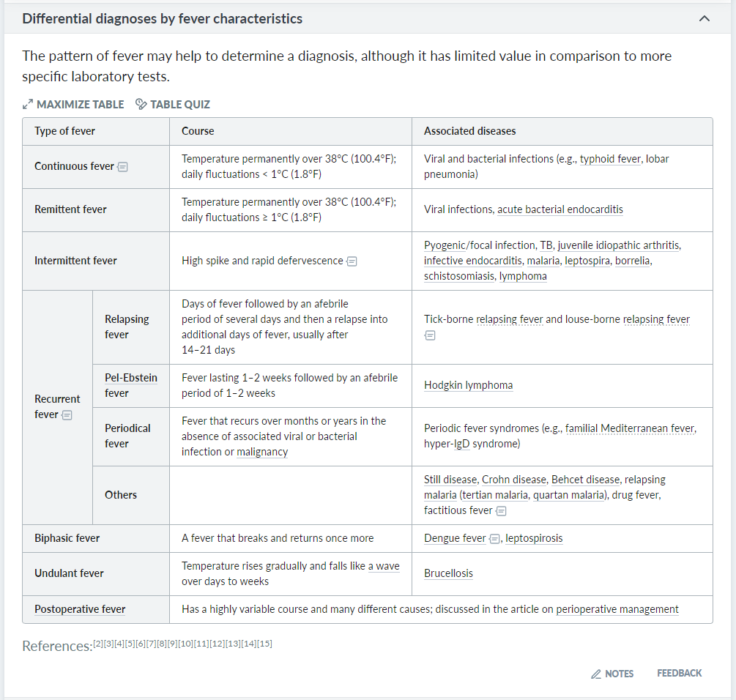Click the leptospirosis link in Biphasic fever row
Image resolution: width=736 pixels, height=700 pixels.
(x=535, y=538)
